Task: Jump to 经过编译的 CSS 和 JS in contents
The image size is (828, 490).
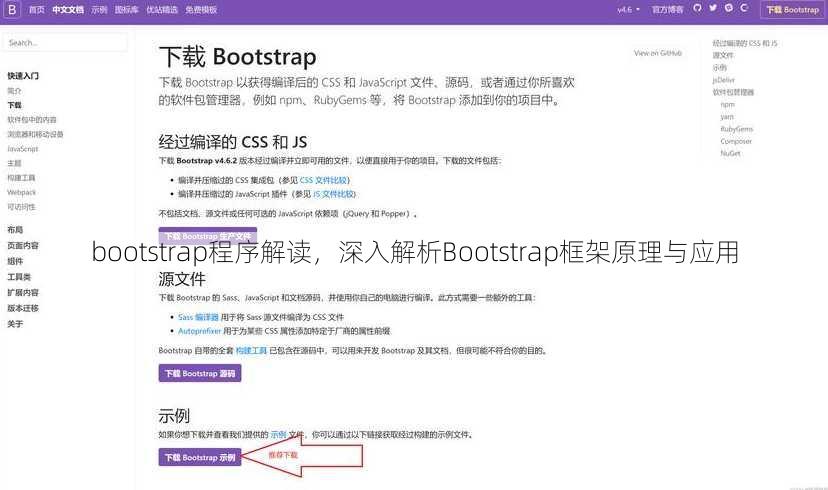Action: [745, 43]
